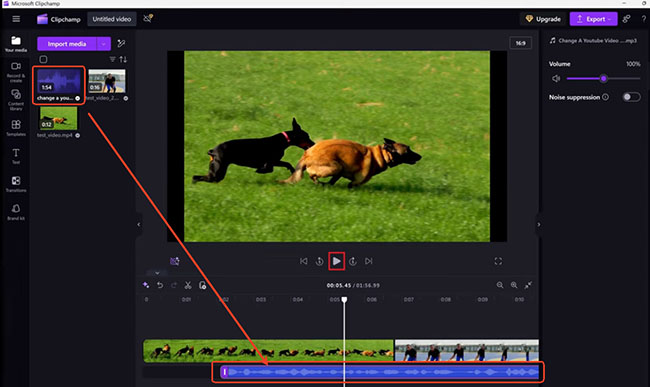Open the Brand kit tab
Image resolution: width=650 pixels, height=387 pixels.
16,212
